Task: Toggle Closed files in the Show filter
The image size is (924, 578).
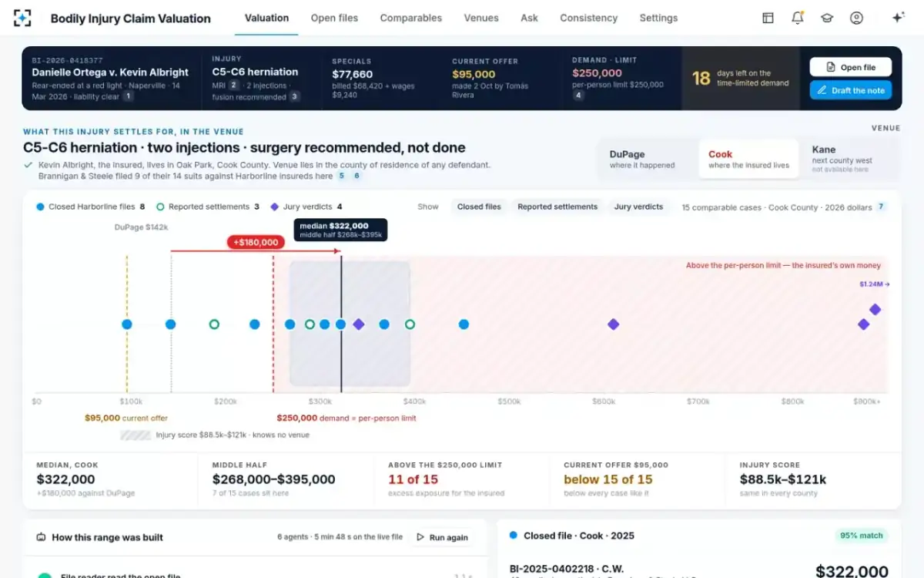Action: tap(479, 207)
